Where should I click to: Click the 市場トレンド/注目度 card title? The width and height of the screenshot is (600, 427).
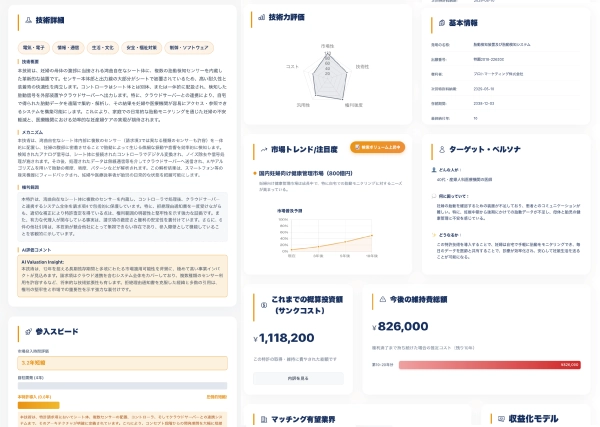(304, 150)
